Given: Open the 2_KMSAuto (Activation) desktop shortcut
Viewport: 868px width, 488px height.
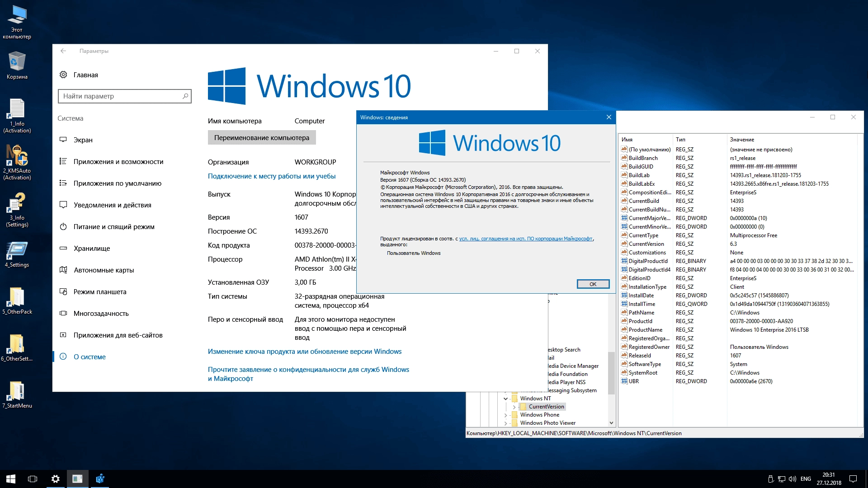Looking at the screenshot, I should [17, 163].
